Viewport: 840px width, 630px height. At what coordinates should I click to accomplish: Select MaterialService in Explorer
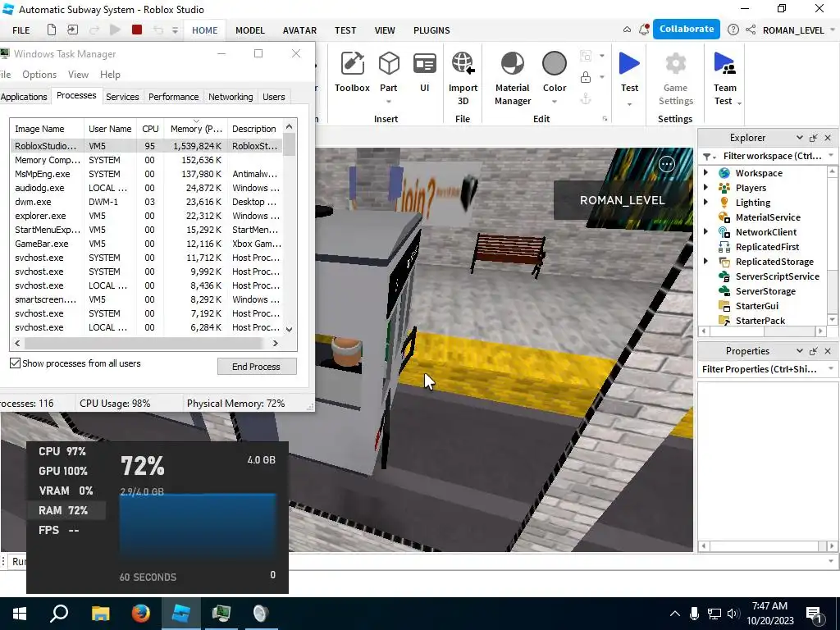click(768, 217)
